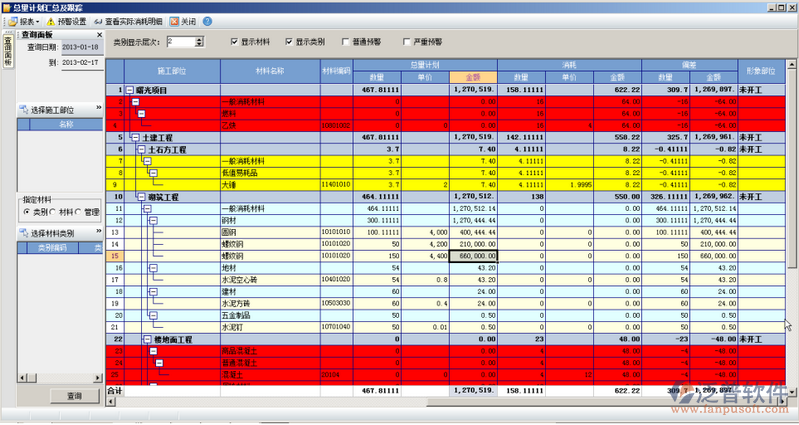Uncheck the 显示材料 checkbox
The image size is (799, 425).
coord(233,42)
